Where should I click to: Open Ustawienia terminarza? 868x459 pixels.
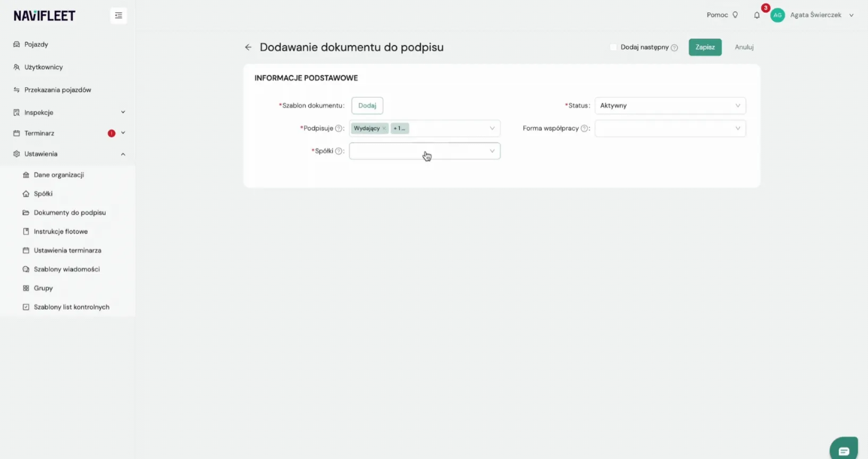tap(68, 250)
